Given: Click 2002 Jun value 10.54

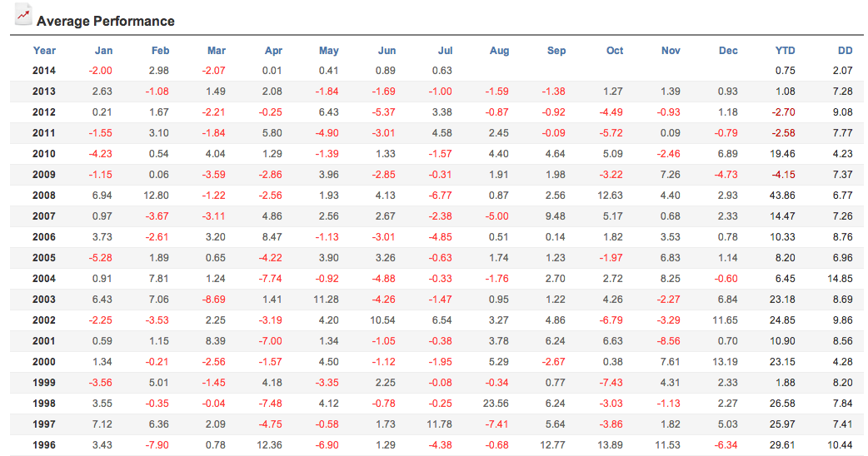Looking at the screenshot, I should [382, 320].
